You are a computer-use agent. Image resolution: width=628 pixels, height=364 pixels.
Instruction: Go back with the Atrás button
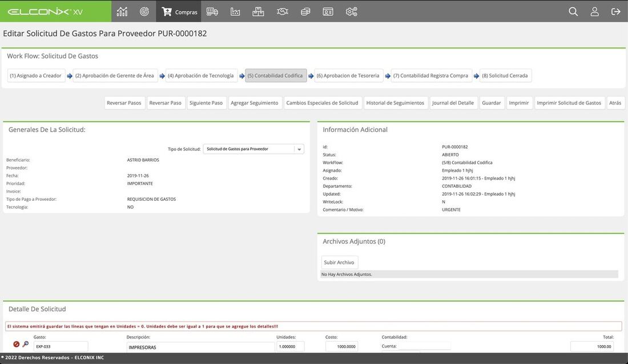615,103
